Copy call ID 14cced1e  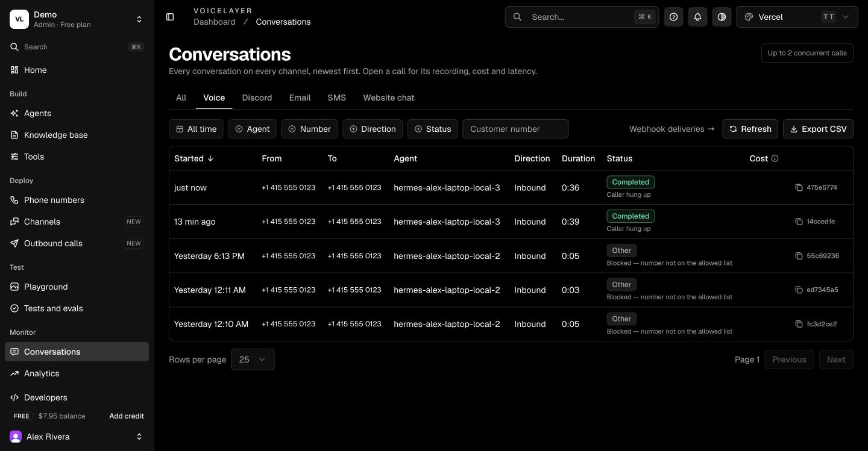(799, 222)
